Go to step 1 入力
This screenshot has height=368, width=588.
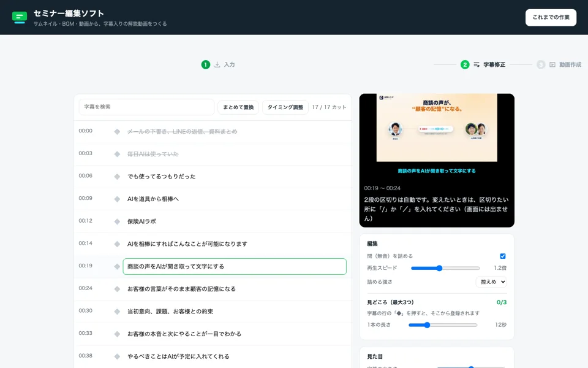pyautogui.click(x=218, y=64)
